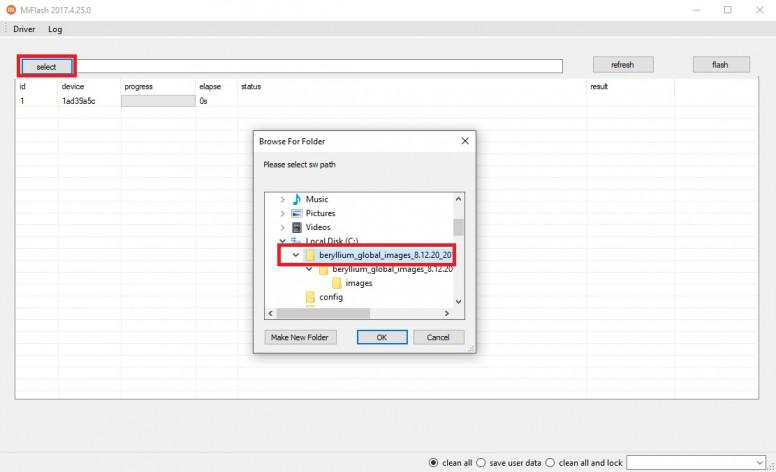The height and width of the screenshot is (472, 776).
Task: Open the Log menu
Action: click(55, 29)
